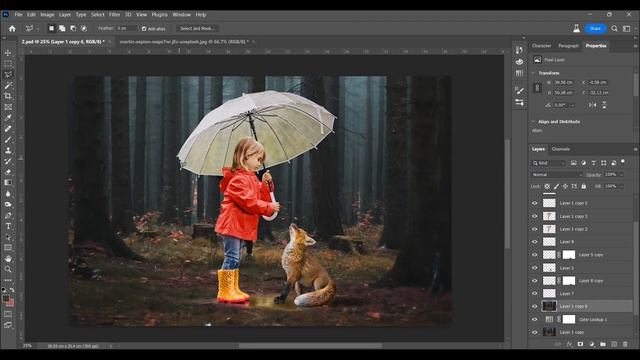Open the Fill percentage dropdown arrow

[621, 186]
